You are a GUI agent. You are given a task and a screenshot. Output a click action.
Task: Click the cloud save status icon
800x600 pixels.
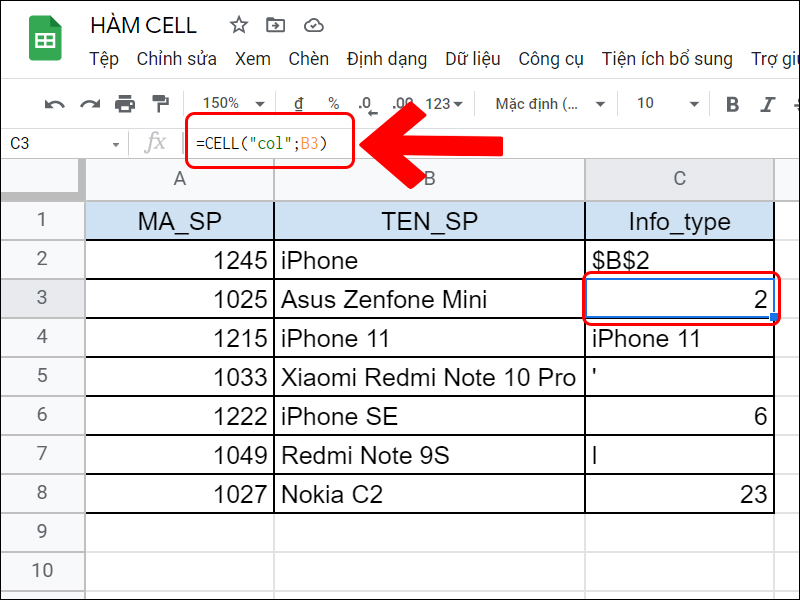click(x=314, y=26)
